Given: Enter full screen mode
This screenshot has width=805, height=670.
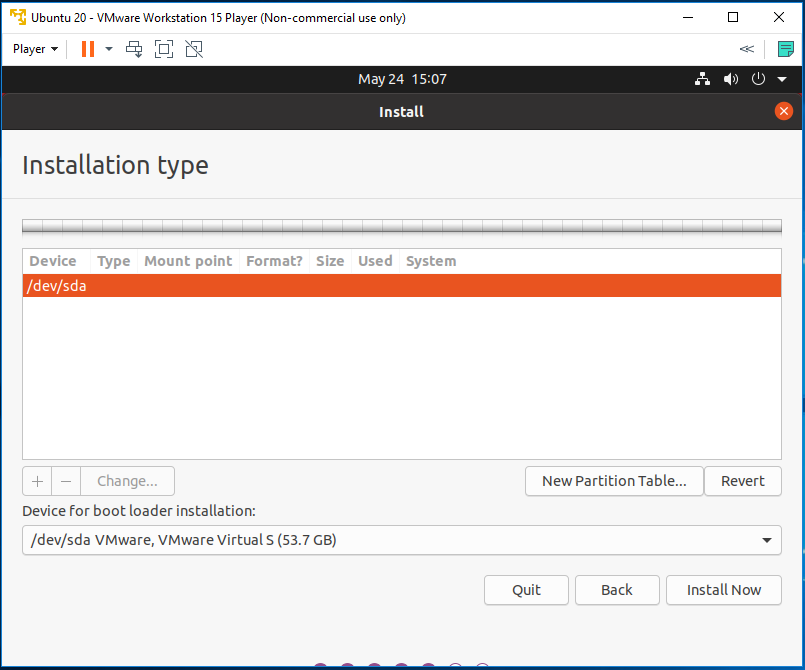Looking at the screenshot, I should 164,49.
